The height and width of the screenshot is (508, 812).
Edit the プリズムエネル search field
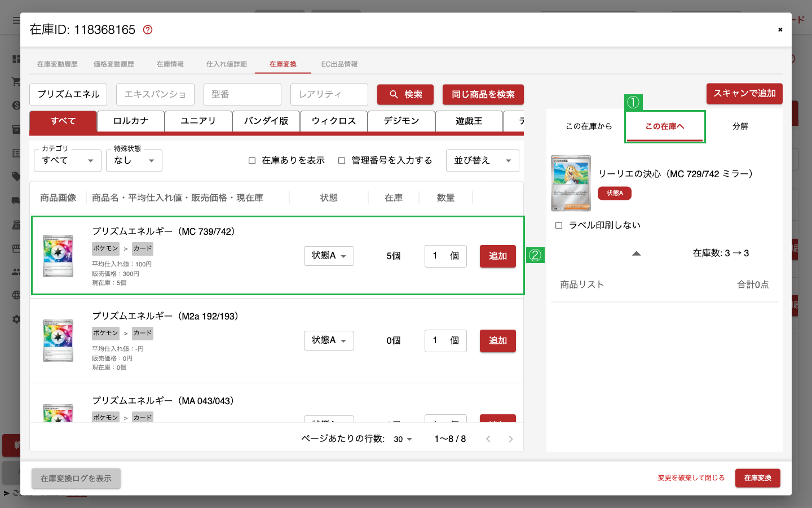68,95
